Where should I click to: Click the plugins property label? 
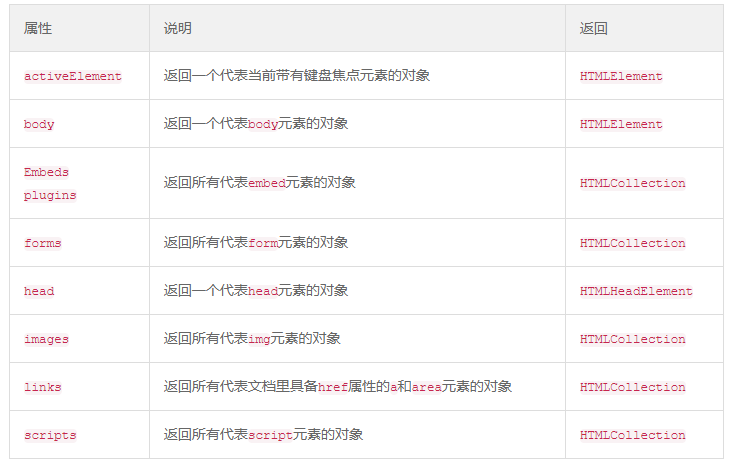(50, 195)
